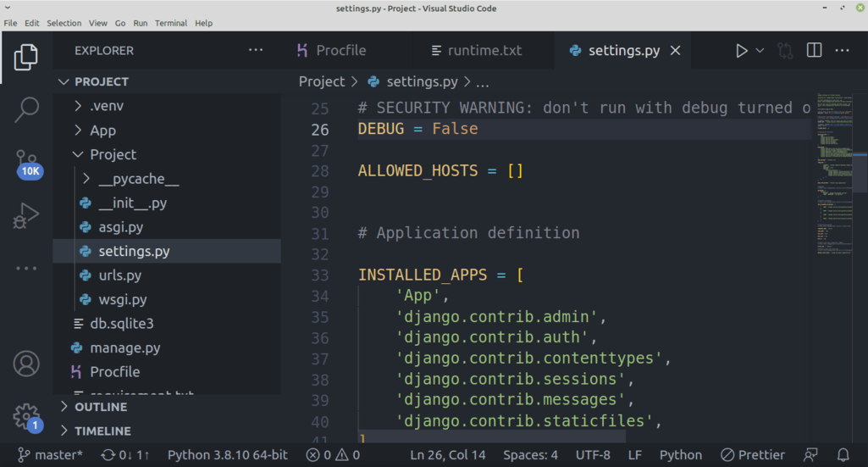Click the breadcrumb ellipsis symbol segment
Screen dimensions: 868x467
[483, 83]
